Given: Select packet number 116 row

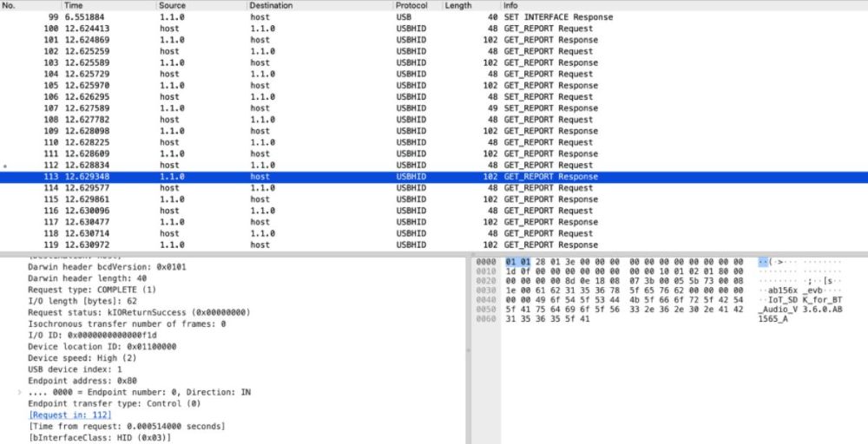Looking at the screenshot, I should [x=434, y=211].
